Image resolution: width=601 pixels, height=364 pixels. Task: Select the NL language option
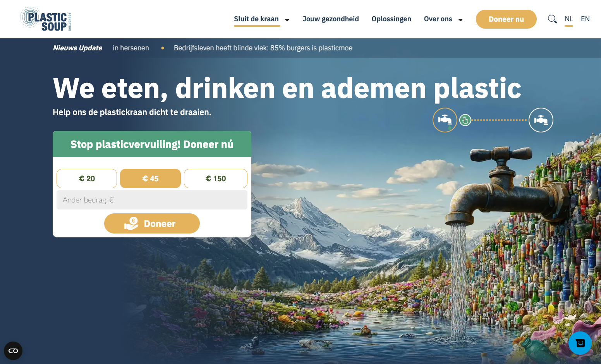click(569, 19)
